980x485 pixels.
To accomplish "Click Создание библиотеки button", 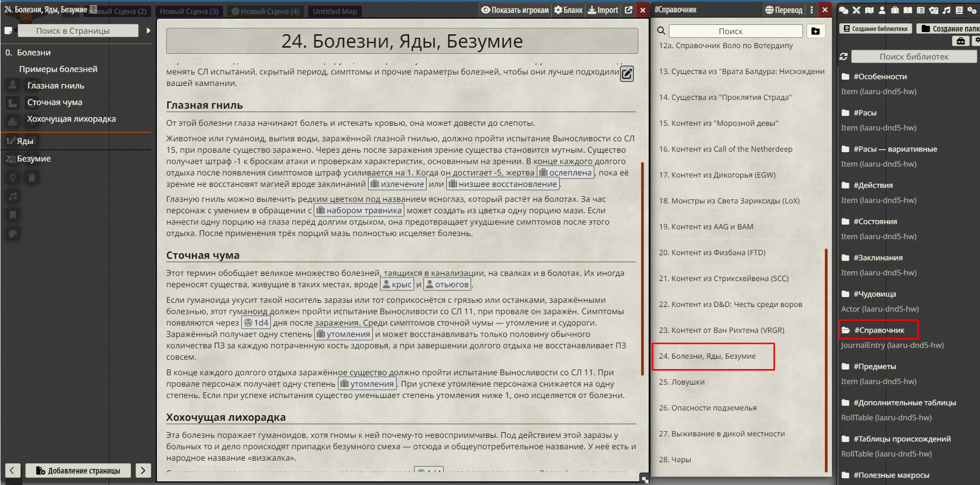I will coord(875,28).
